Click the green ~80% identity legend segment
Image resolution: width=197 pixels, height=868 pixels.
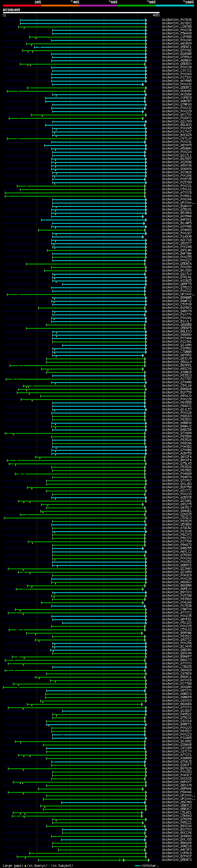(x=137, y=6)
